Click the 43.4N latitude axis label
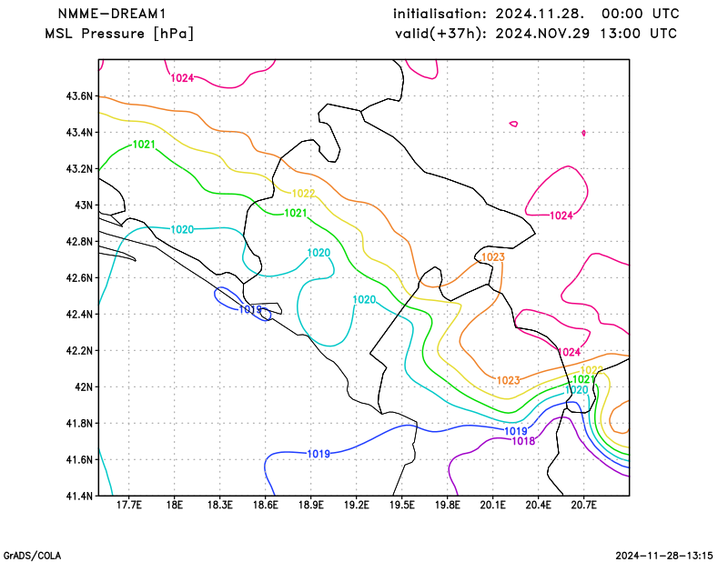The image size is (728, 562). coord(79,133)
